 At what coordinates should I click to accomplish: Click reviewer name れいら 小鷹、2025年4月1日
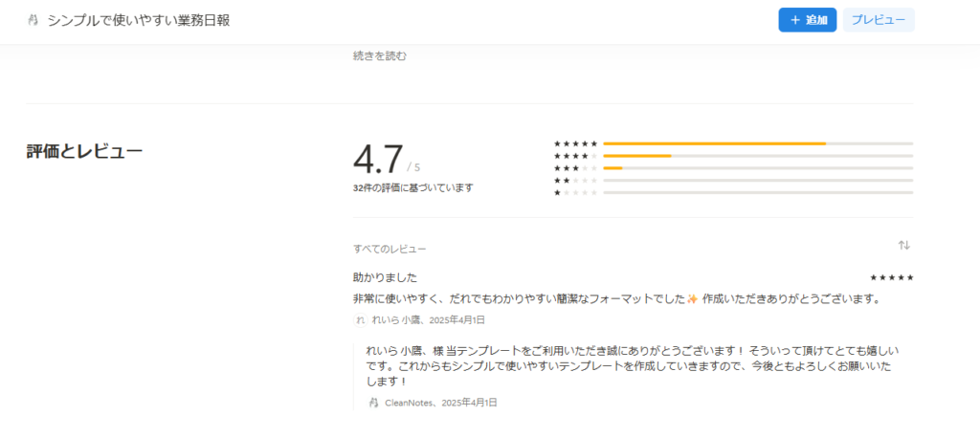[x=428, y=320]
